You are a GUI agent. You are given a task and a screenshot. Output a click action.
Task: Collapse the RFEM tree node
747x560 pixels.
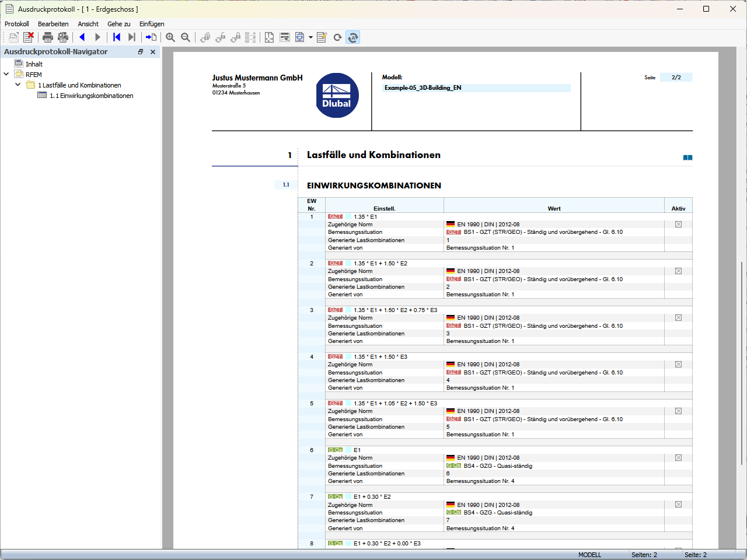click(6, 74)
